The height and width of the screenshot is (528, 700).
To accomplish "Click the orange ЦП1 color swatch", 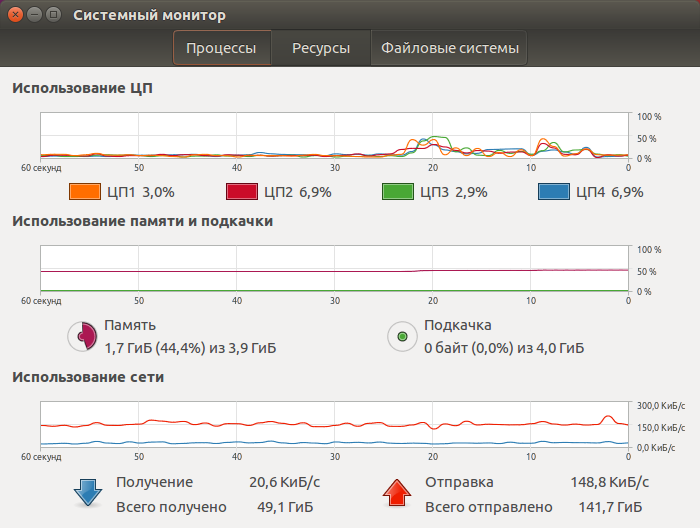I will (86, 192).
